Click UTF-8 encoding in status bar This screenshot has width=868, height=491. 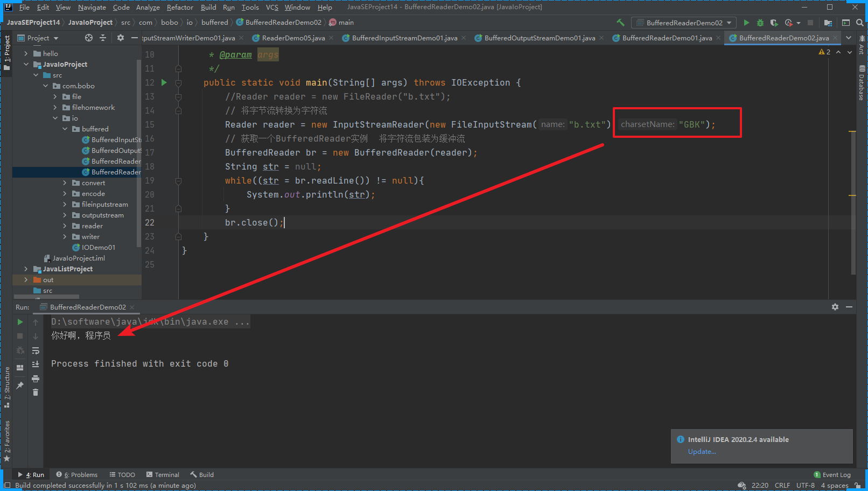806,485
